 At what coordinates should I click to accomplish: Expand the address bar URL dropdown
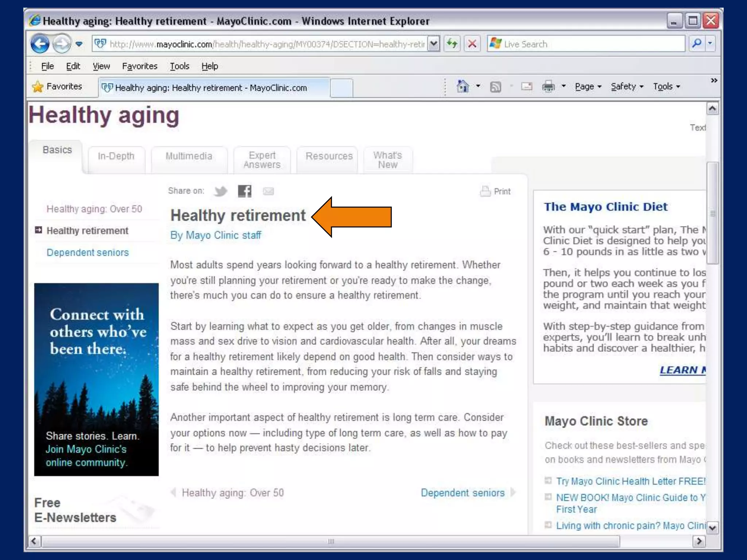point(433,44)
